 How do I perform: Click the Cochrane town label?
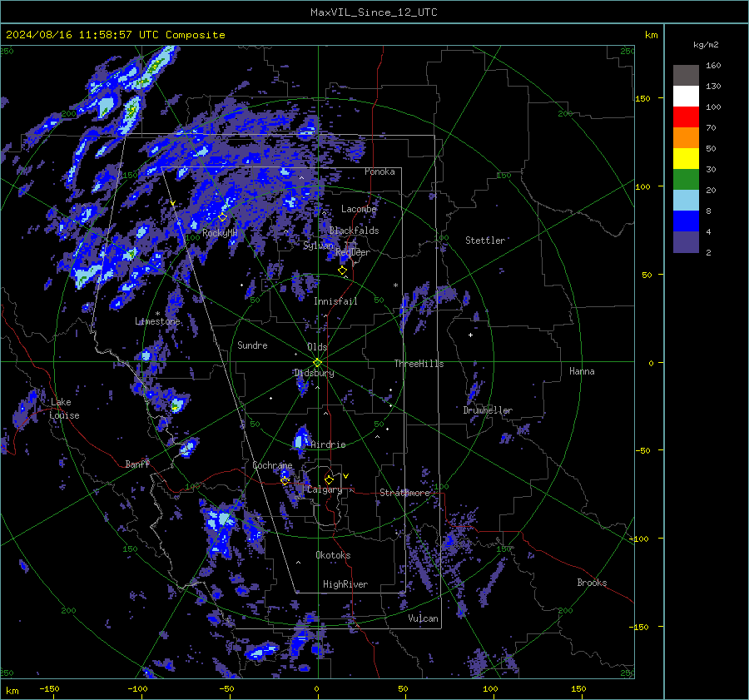(272, 465)
